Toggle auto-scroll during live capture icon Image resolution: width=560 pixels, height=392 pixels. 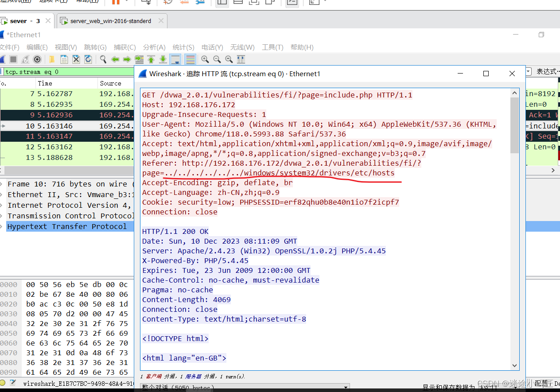pos(175,59)
